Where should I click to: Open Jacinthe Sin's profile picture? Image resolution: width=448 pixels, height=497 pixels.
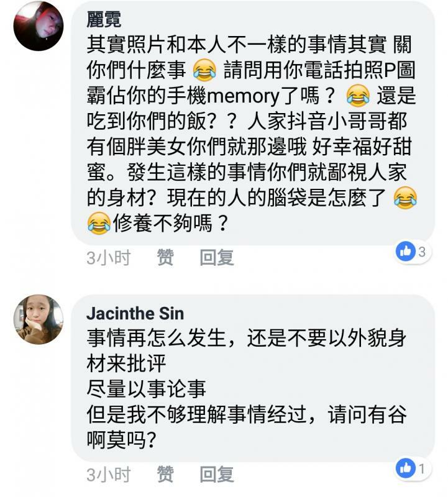[x=39, y=319]
